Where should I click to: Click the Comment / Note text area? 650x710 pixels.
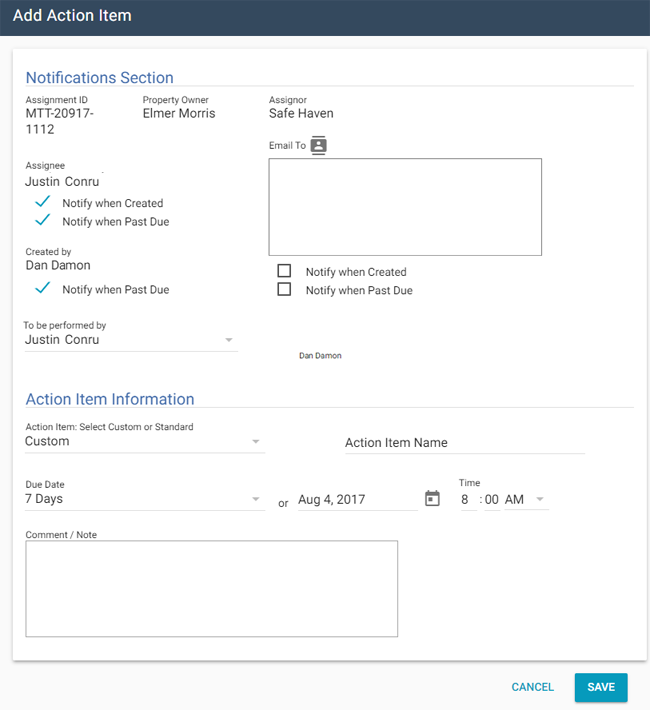pos(211,589)
